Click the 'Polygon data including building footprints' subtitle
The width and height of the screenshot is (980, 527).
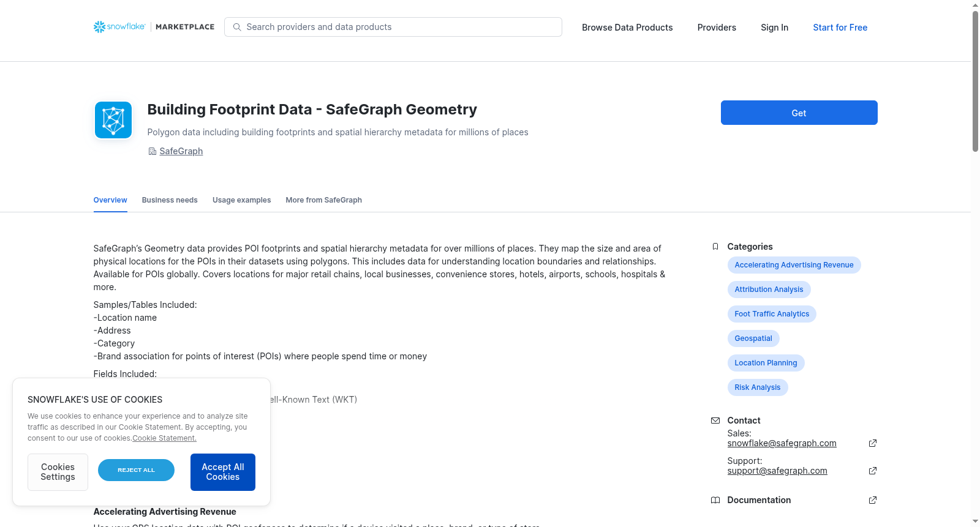point(337,132)
